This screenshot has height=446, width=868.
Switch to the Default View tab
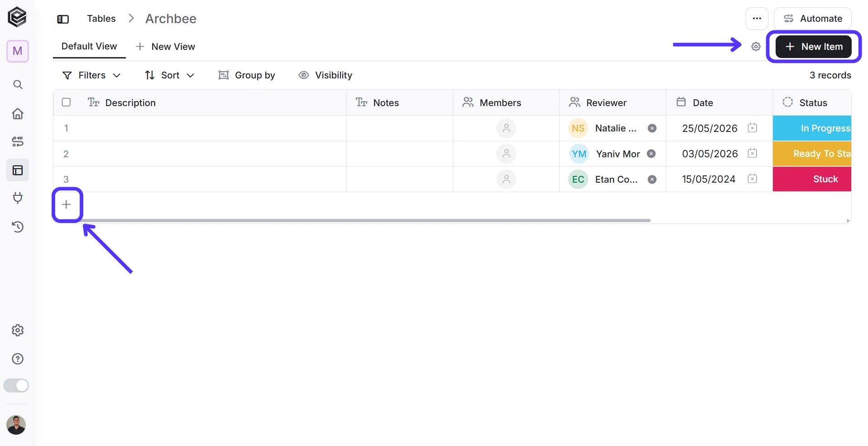[89, 46]
